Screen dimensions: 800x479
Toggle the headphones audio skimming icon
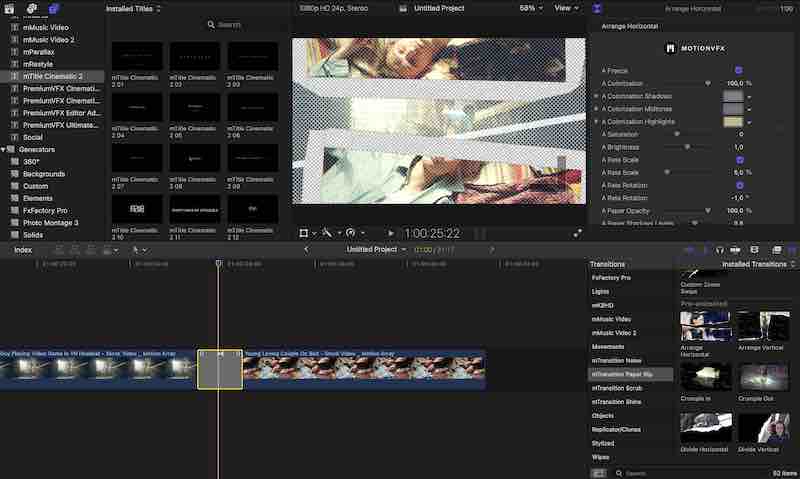719,250
